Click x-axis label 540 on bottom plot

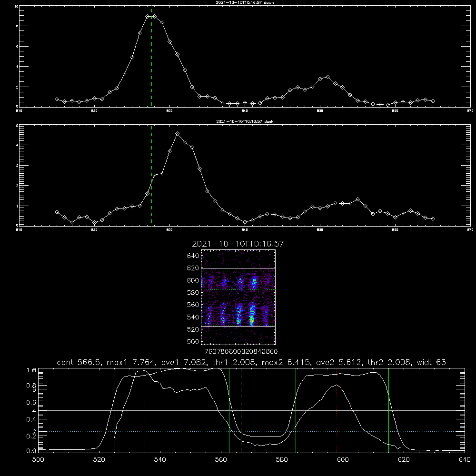160,460
